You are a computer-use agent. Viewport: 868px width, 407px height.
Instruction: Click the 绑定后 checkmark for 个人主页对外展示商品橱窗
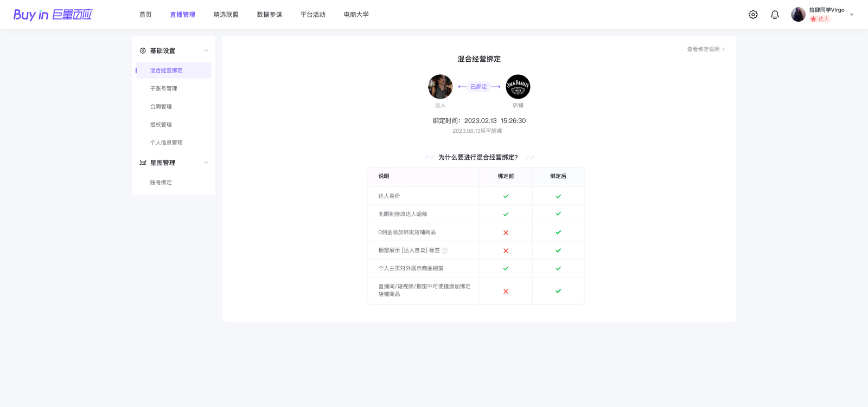point(558,268)
